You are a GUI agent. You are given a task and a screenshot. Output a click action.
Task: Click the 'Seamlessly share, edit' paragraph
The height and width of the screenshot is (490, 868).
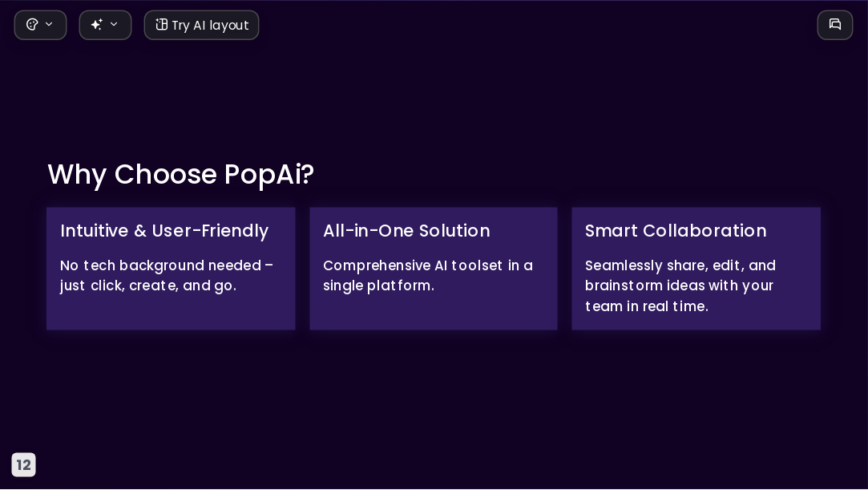[x=680, y=285]
